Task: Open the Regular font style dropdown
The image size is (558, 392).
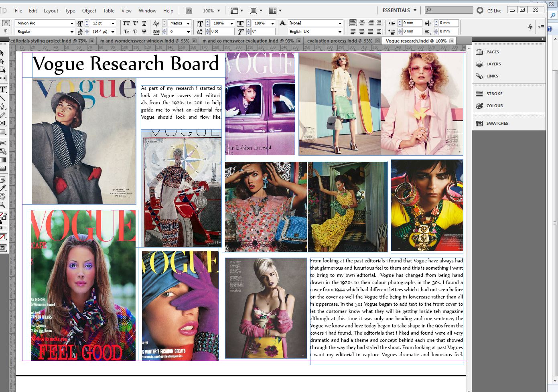Action: tap(72, 32)
